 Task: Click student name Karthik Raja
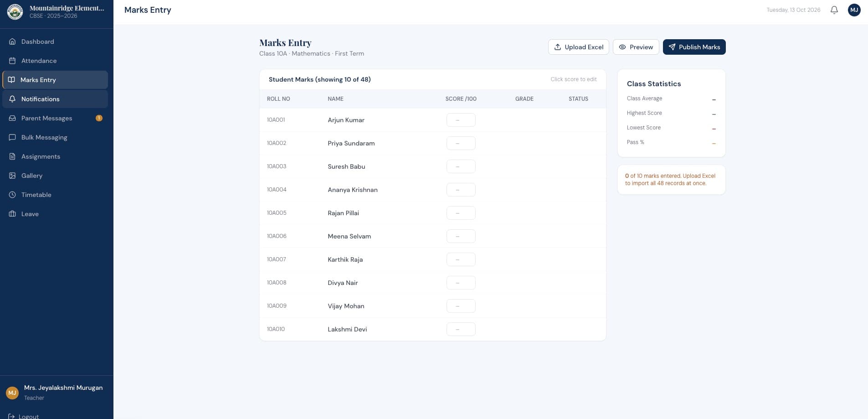[345, 259]
